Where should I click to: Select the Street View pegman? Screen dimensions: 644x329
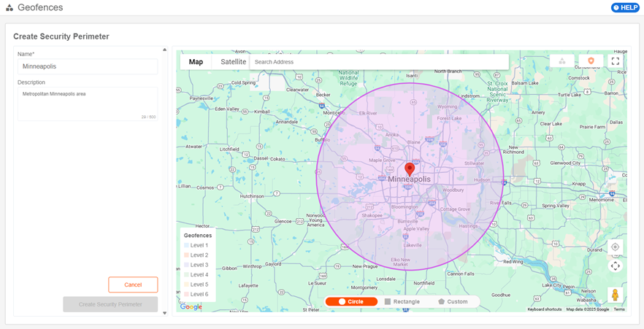click(615, 295)
